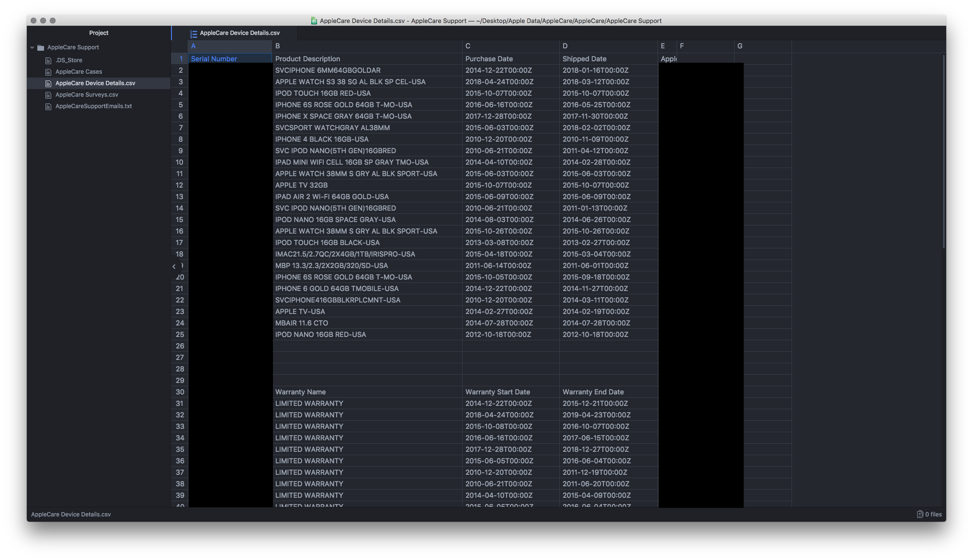Click the AppleCare Cases file icon

click(48, 72)
